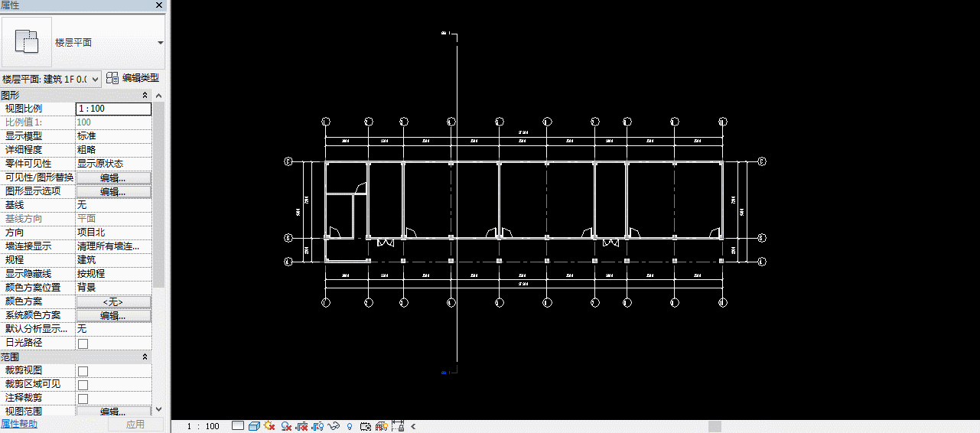
Task: Select the 详细程度 value 粗略
Action: coord(113,150)
